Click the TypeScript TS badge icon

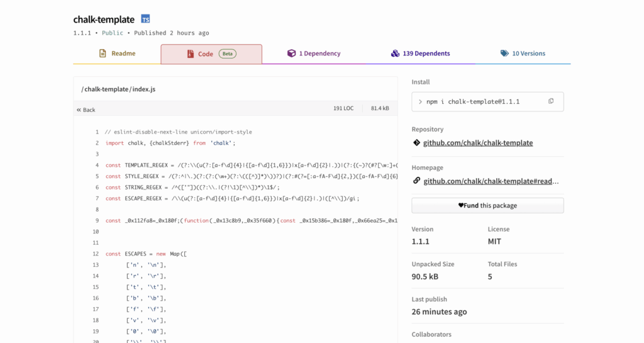point(145,19)
